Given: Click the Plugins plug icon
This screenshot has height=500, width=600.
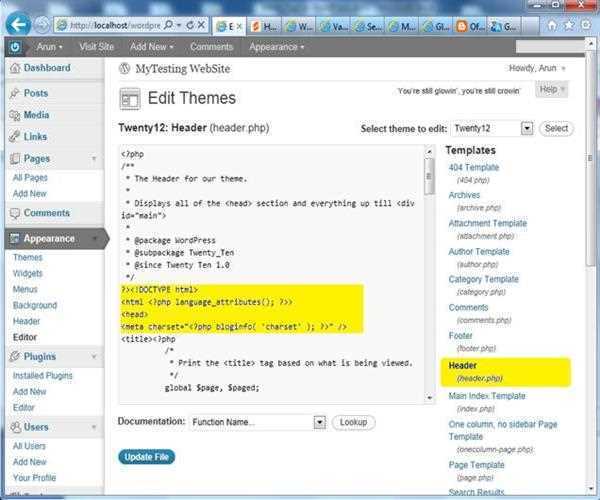Looking at the screenshot, I should point(13,356).
